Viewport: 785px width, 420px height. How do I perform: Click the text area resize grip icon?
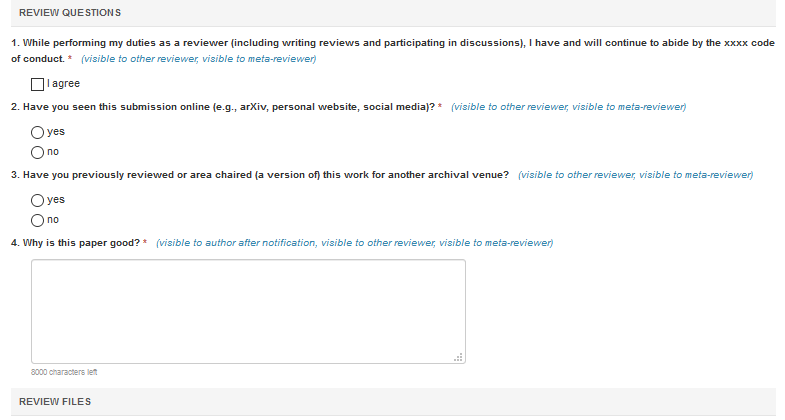[458, 357]
